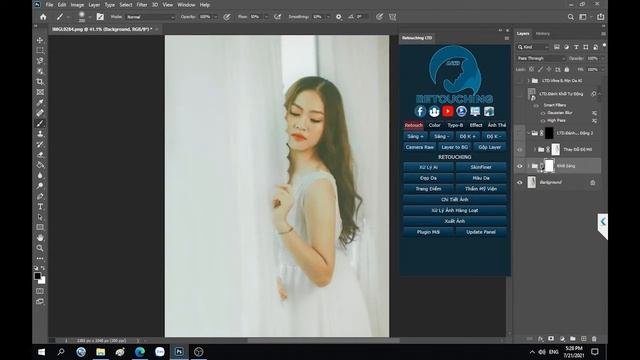640x360 pixels.
Task: Delete layer with trash icon
Action: (594, 339)
